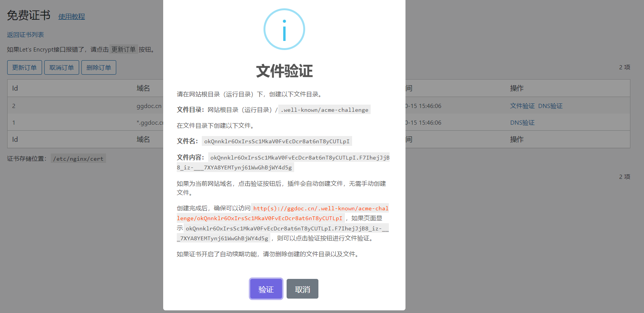Click 返回证书列表 link

click(25, 34)
